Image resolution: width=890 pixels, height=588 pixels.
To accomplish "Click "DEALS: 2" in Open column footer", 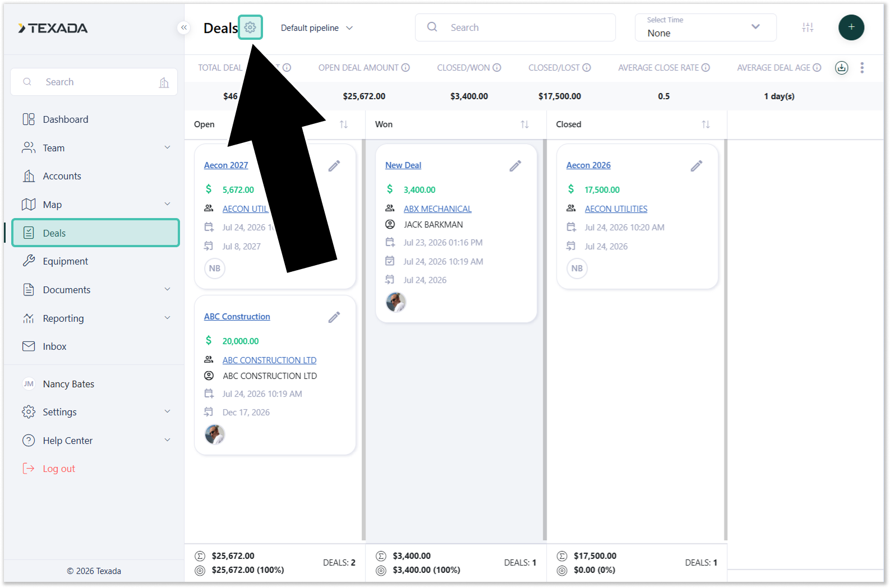I will (339, 563).
